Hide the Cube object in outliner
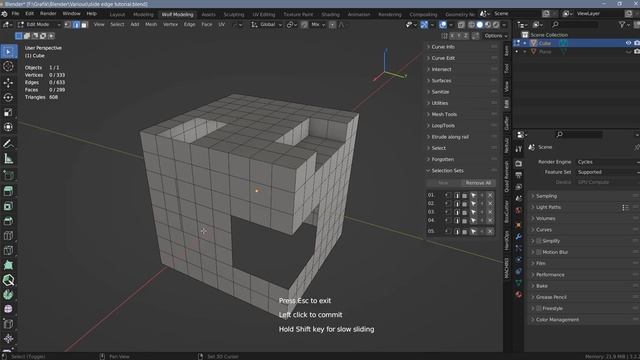This screenshot has width=640, height=360. coord(628,43)
